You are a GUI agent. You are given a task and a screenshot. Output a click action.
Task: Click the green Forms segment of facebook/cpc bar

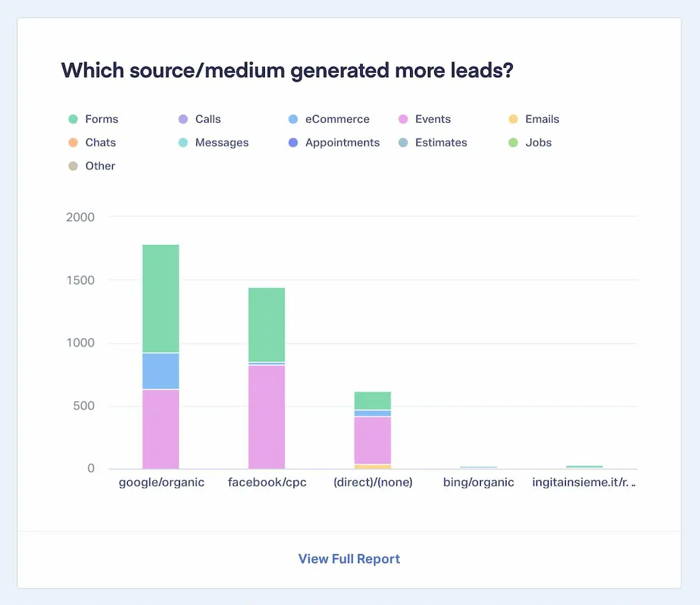click(266, 324)
